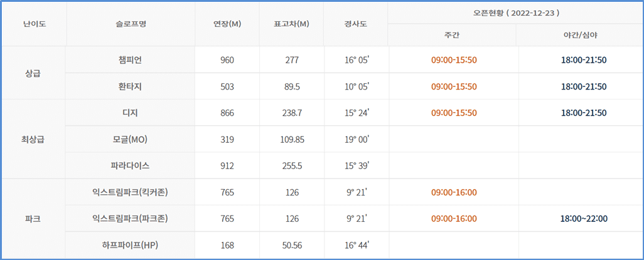Click the 109.85 elevation value
Viewport: 644px width, 260px height.
[x=291, y=140]
